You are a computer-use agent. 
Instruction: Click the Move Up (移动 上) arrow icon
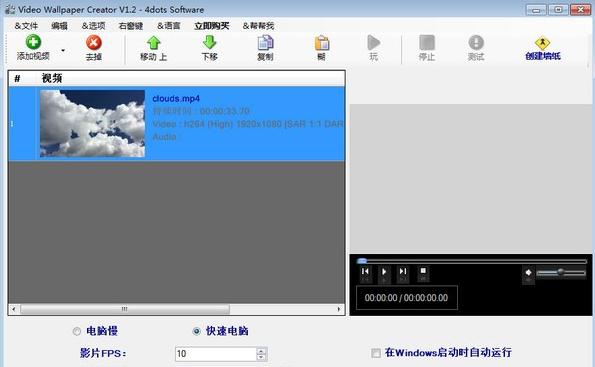pos(153,43)
